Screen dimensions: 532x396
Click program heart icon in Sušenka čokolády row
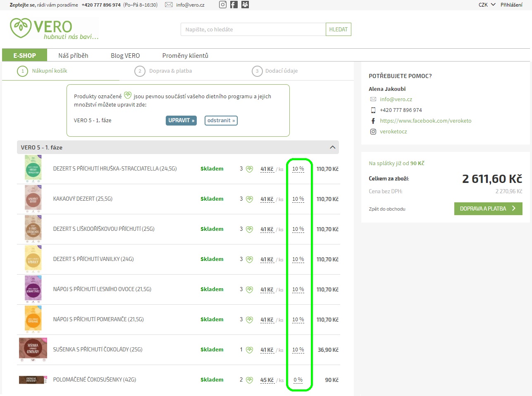coord(249,350)
